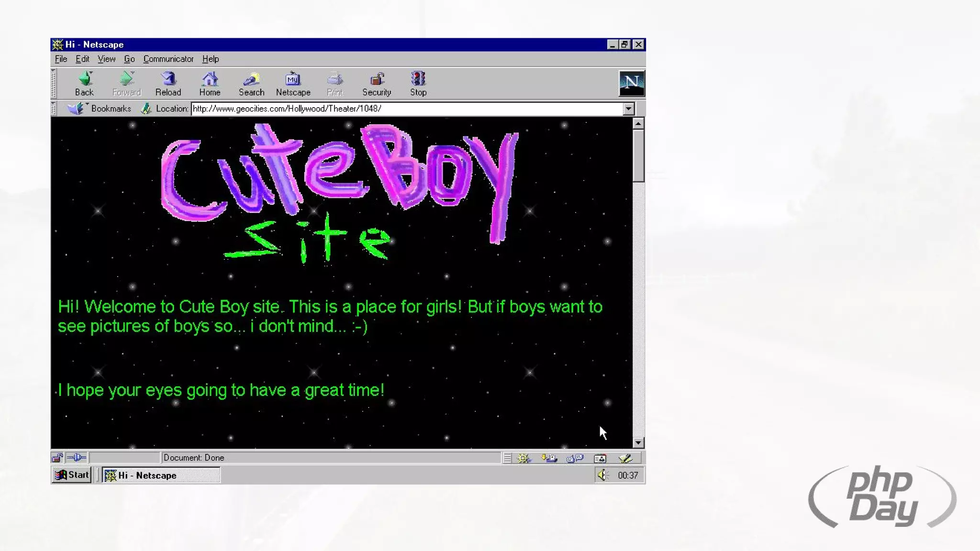Click the Netscape N logo
The width and height of the screenshot is (980, 551).
click(631, 83)
